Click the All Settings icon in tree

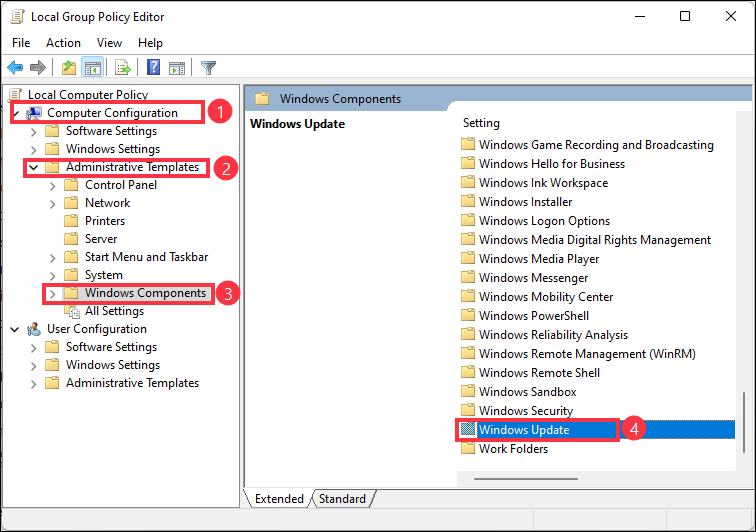point(72,312)
